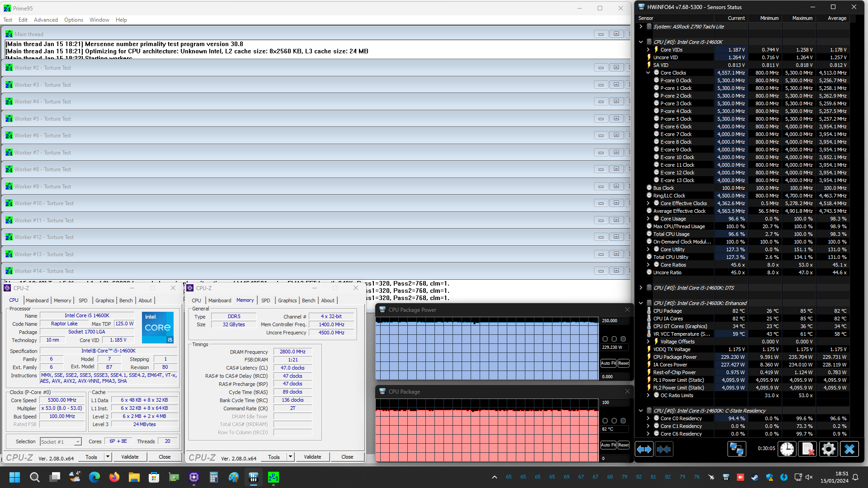Viewport: 868px width, 488px height.
Task: Launch Microsoft Edge from taskbar
Action: pyautogui.click(x=94, y=477)
